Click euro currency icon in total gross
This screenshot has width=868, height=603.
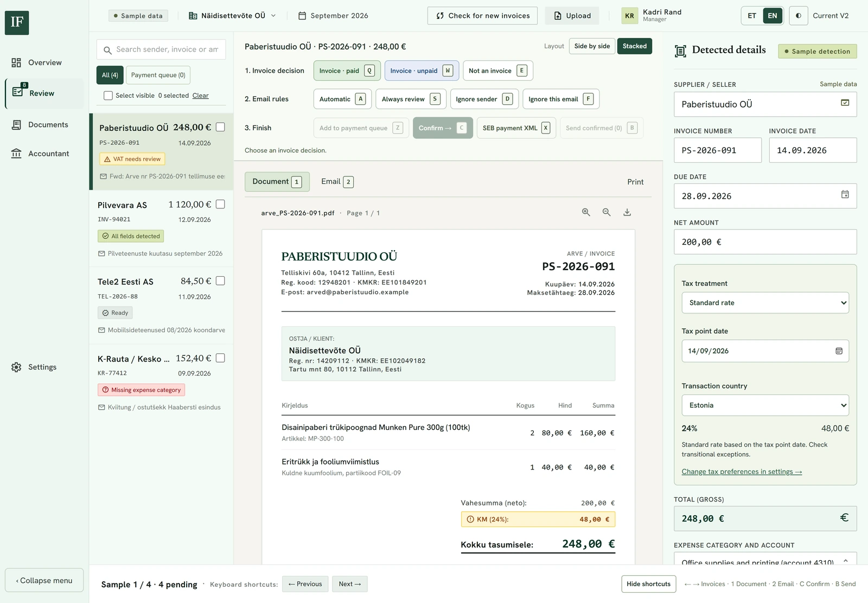click(x=844, y=518)
